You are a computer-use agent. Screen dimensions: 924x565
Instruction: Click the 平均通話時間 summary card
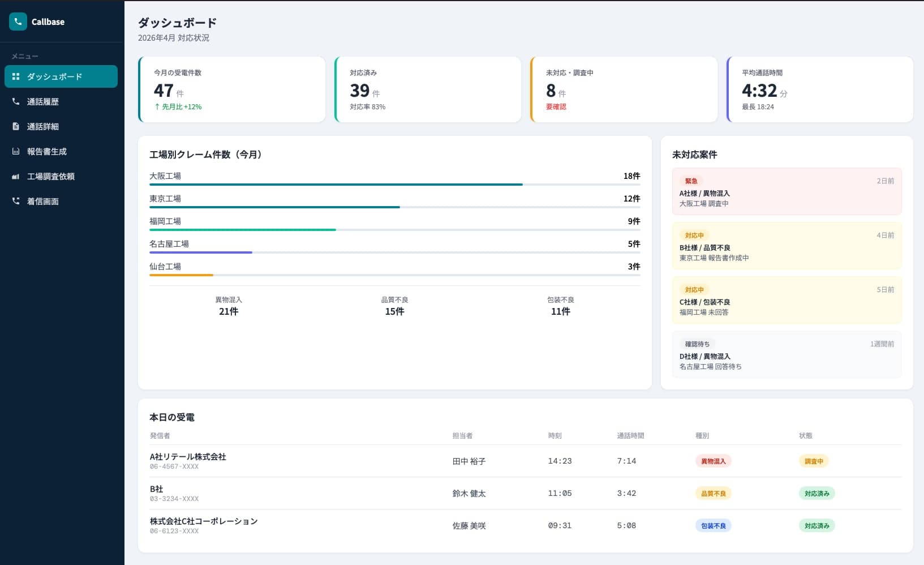point(820,89)
